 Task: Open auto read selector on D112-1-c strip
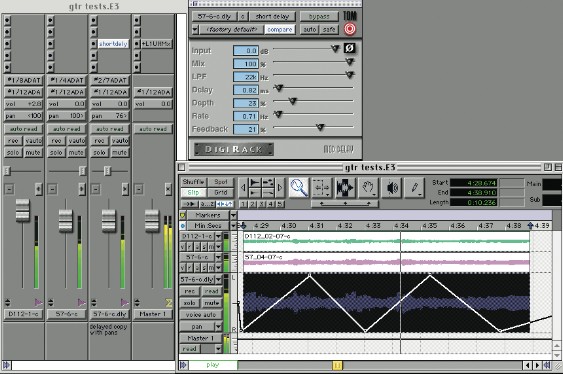24,128
